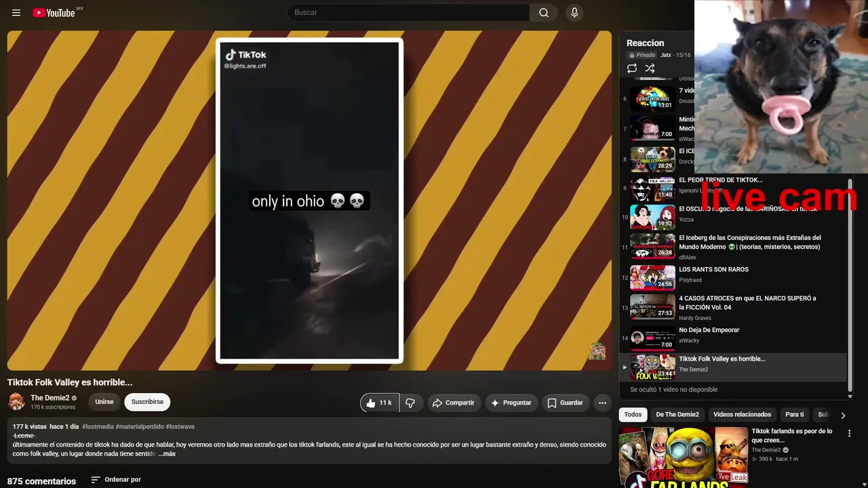Go to the YouTube home logo
The image size is (868, 488).
(x=54, y=13)
